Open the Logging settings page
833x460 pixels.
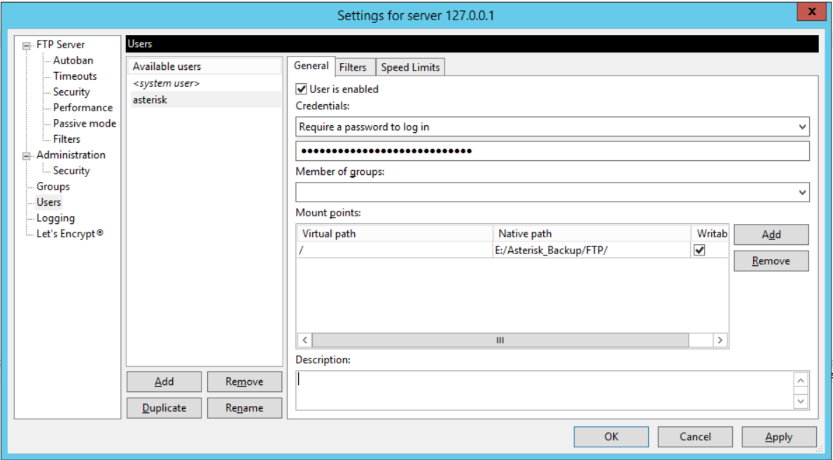56,218
